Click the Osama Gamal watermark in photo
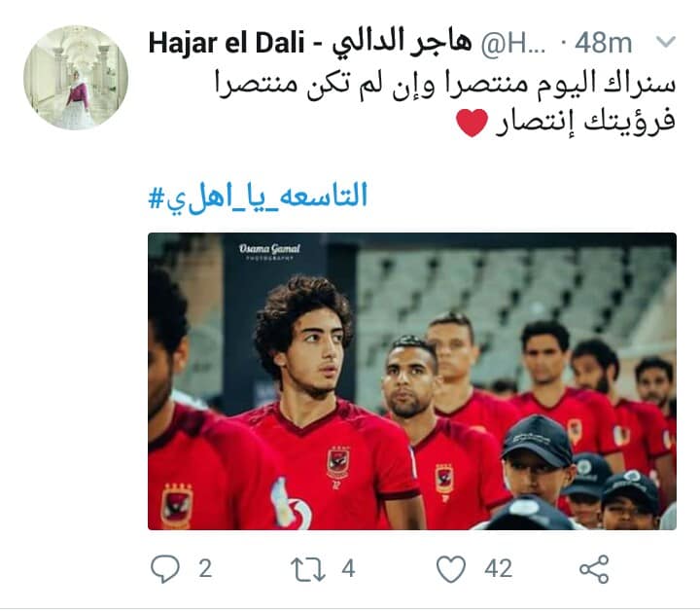 [x=269, y=251]
